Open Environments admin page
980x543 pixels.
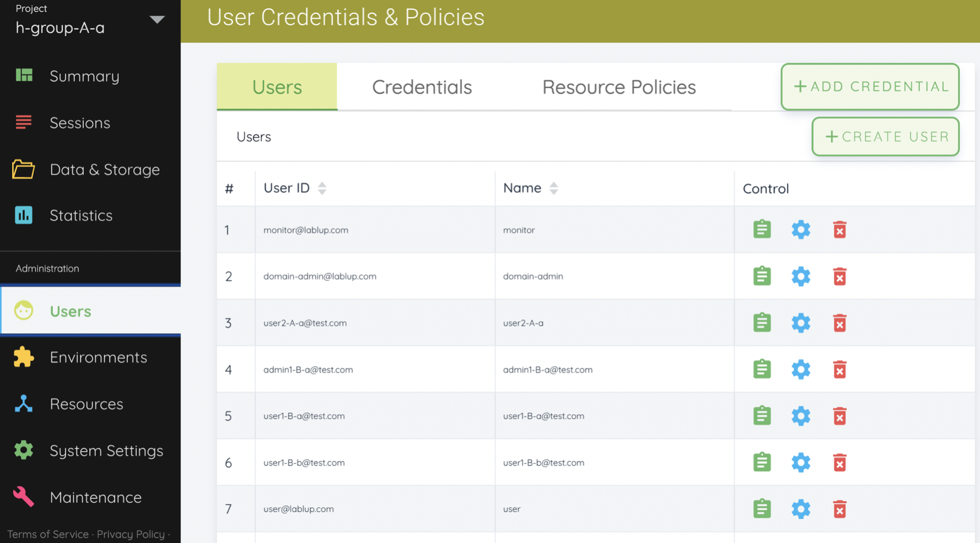[x=90, y=357]
